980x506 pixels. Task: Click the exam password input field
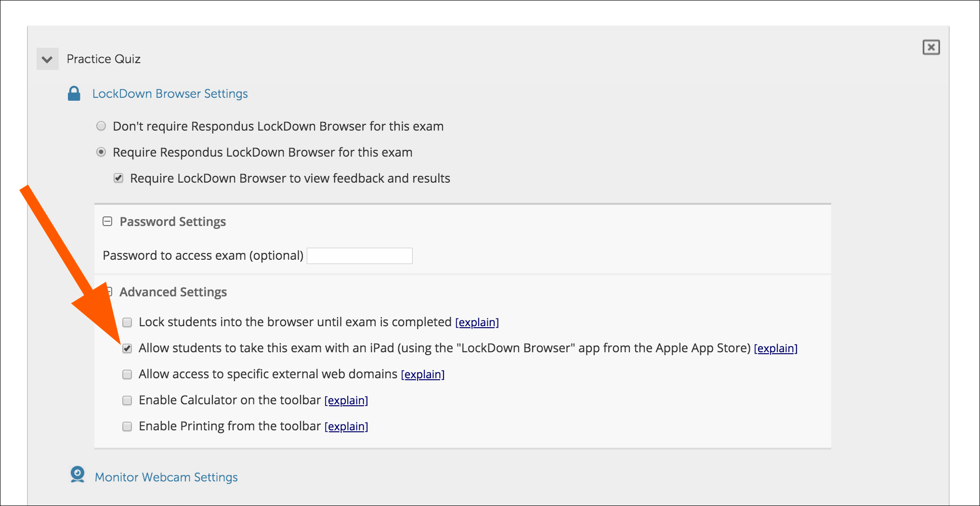pyautogui.click(x=359, y=256)
